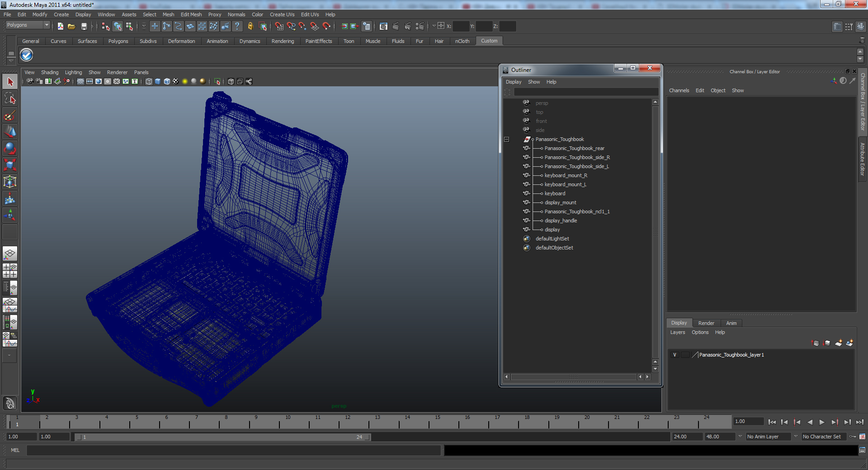The height and width of the screenshot is (470, 868).
Task: Open the Create UVs menu
Action: [282, 14]
